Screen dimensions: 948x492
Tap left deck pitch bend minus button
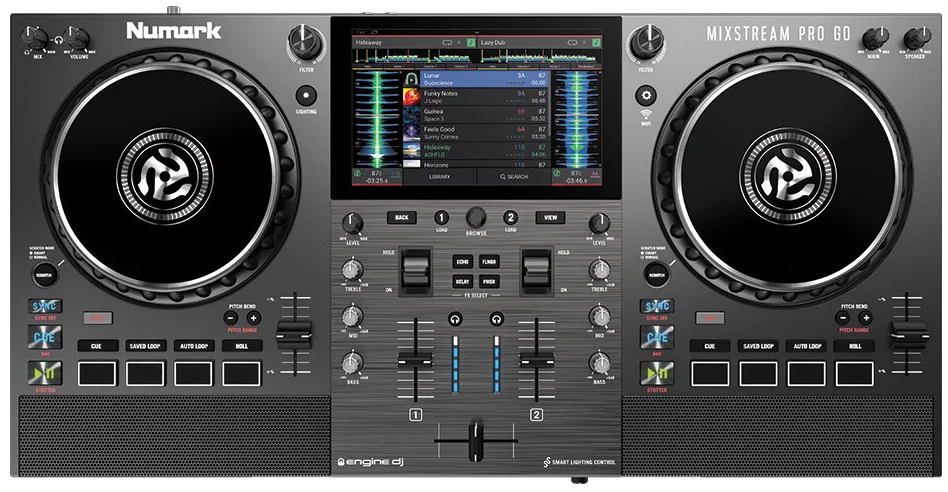coord(230,318)
